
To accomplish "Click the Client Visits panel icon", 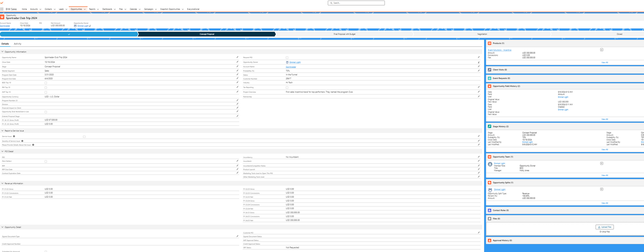I will (489, 70).
